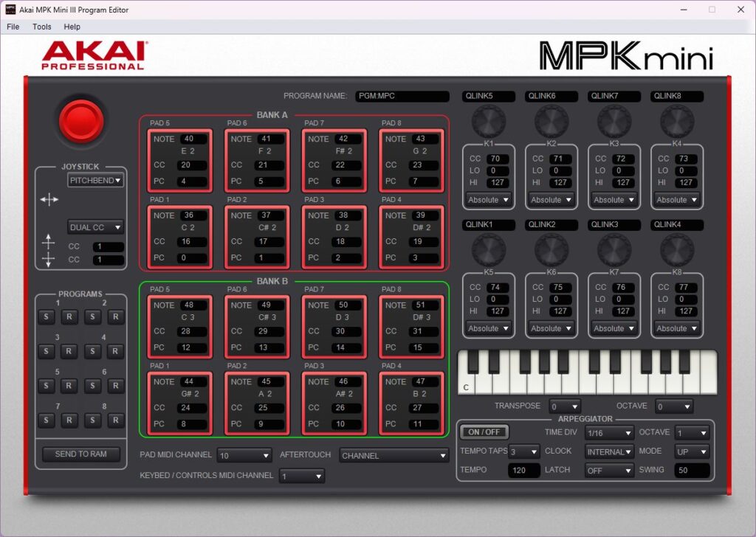Toggle the arpeggiator ON / OFF button
The height and width of the screenshot is (537, 756).
pos(484,432)
